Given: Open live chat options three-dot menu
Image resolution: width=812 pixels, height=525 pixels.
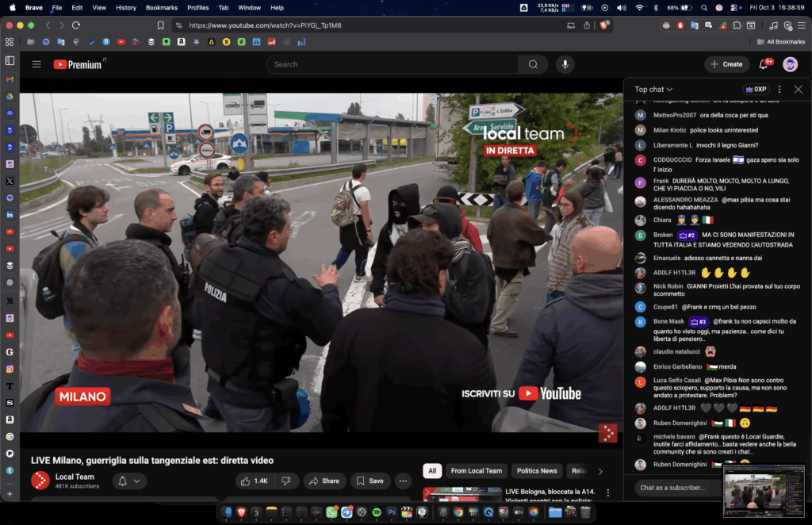Looking at the screenshot, I should click(x=779, y=90).
